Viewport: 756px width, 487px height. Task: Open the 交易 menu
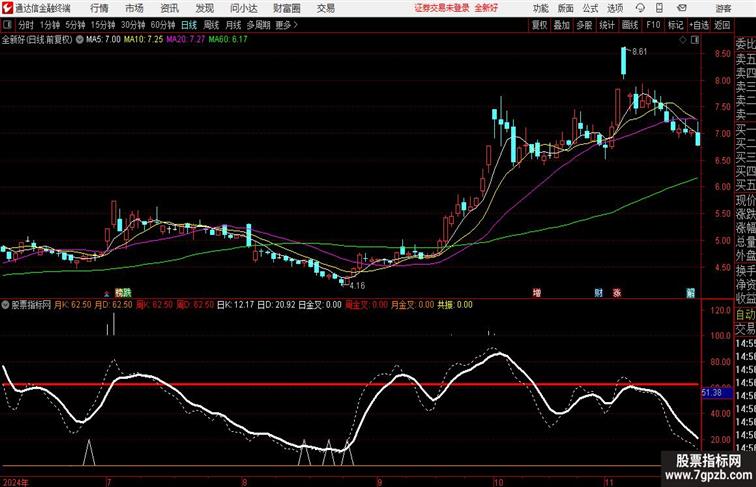pyautogui.click(x=326, y=8)
